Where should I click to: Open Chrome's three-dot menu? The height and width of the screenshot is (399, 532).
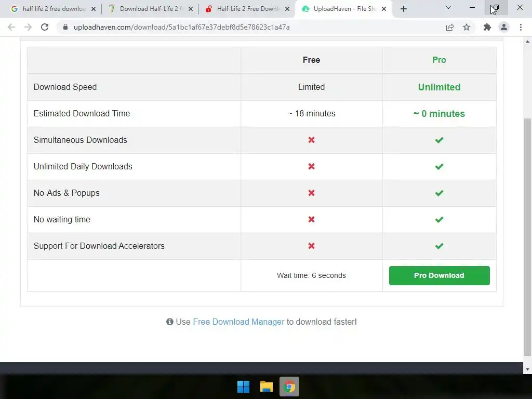(521, 27)
